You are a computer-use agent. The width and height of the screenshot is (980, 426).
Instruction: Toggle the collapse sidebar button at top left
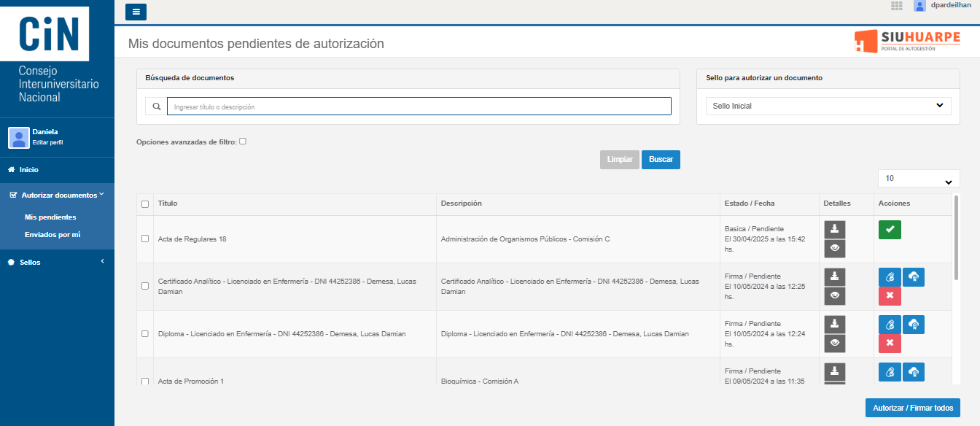(x=136, y=12)
